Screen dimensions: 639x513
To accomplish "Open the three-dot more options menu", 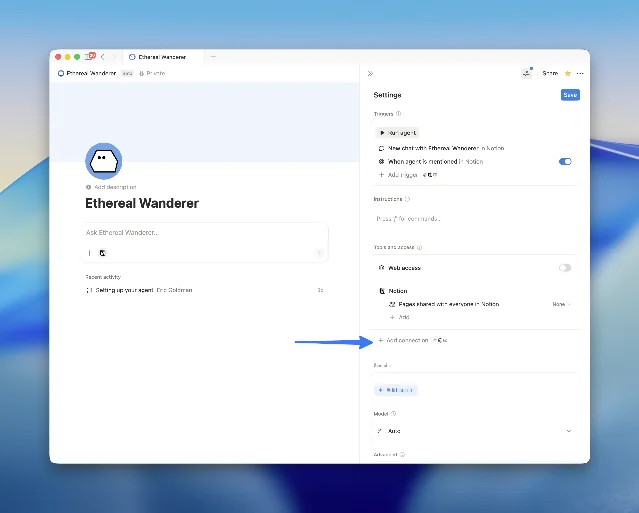I will click(x=580, y=73).
